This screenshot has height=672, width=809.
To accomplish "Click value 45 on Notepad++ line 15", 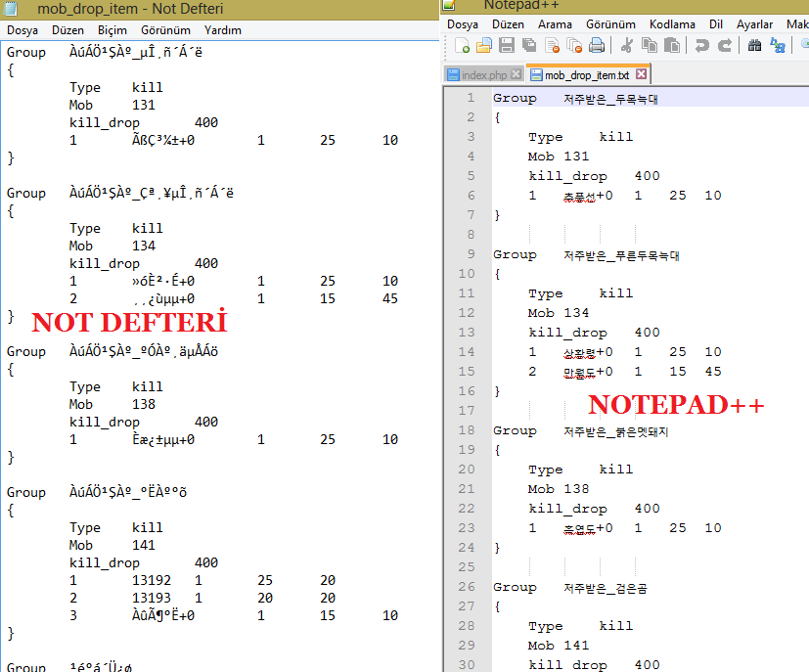I will (713, 372).
